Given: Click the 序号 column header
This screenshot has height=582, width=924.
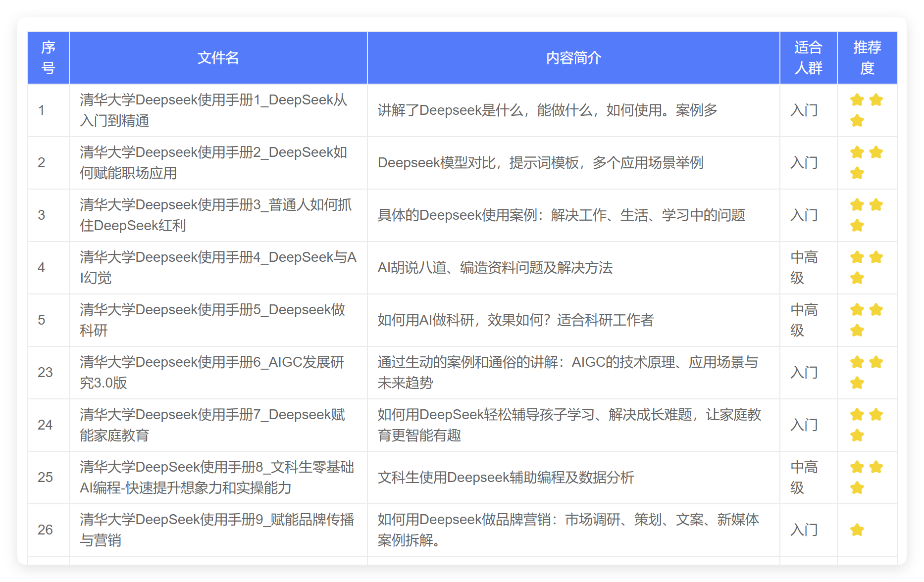Looking at the screenshot, I should tap(48, 58).
